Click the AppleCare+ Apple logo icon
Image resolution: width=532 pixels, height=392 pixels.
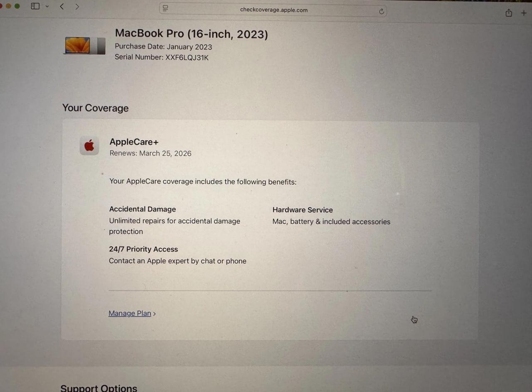pyautogui.click(x=89, y=146)
